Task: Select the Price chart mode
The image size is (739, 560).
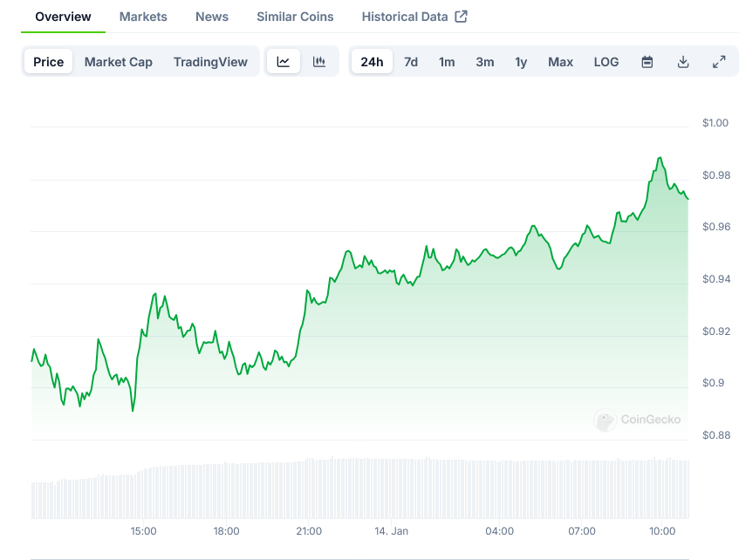Action: point(49,62)
